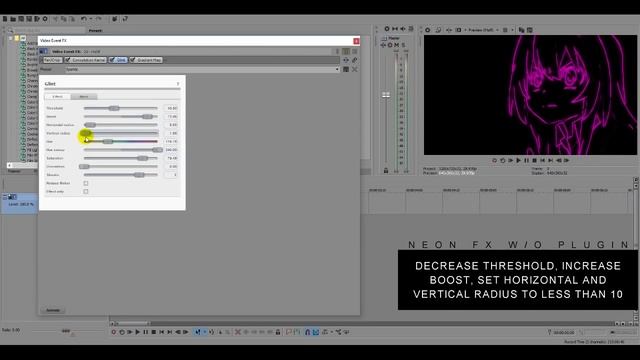Image resolution: width=640 pixels, height=360 pixels.
Task: Click the Saturation slider handle
Action: point(142,158)
